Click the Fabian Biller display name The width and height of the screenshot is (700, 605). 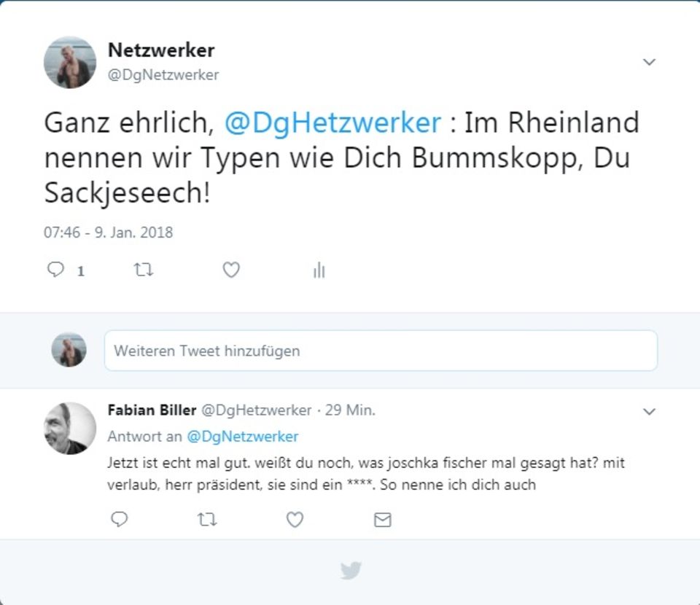tap(152, 410)
